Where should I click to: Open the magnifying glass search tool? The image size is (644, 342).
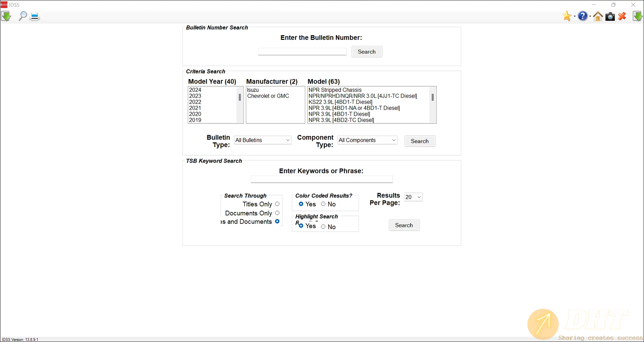click(22, 16)
